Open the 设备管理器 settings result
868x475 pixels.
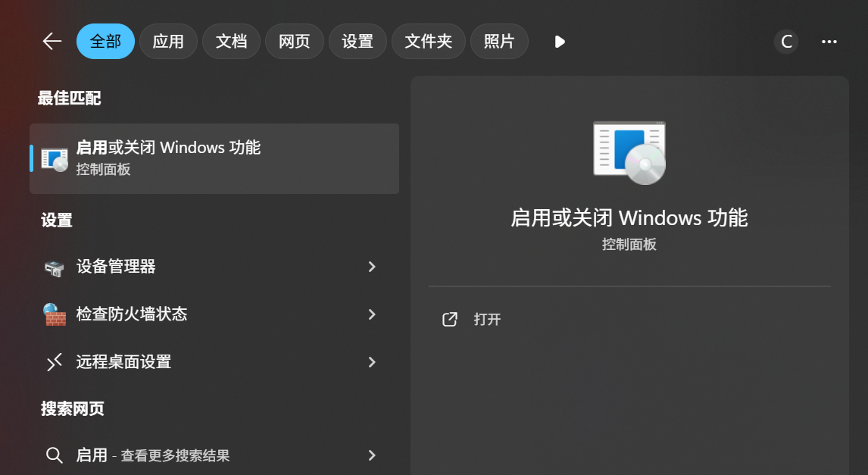pyautogui.click(x=214, y=267)
